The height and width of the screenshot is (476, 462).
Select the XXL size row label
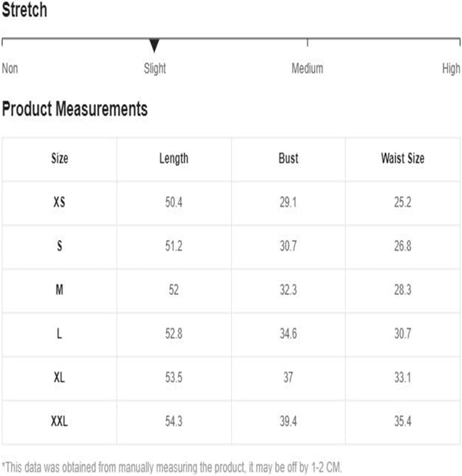59,421
